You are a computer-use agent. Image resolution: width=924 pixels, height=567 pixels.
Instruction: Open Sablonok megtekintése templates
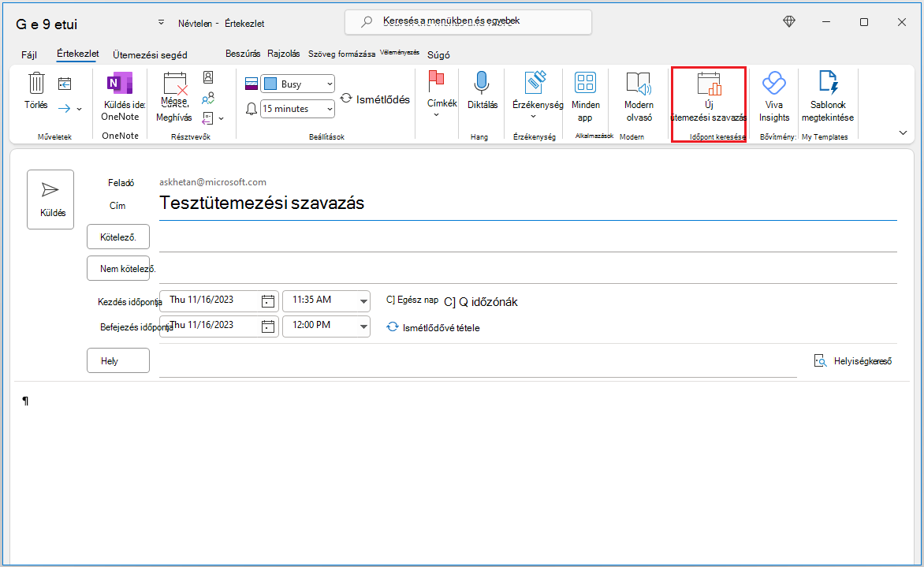tap(827, 97)
